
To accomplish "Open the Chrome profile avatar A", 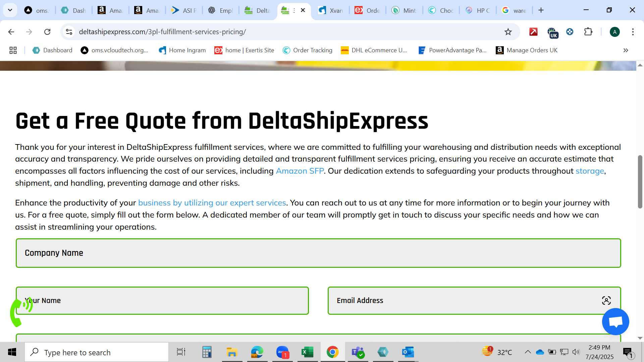I will point(614,32).
